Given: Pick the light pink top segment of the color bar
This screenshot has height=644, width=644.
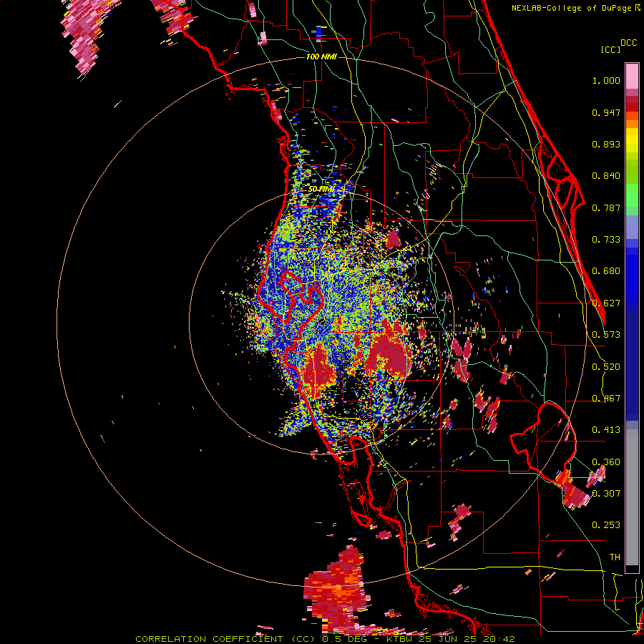Looking at the screenshot, I should (632, 76).
